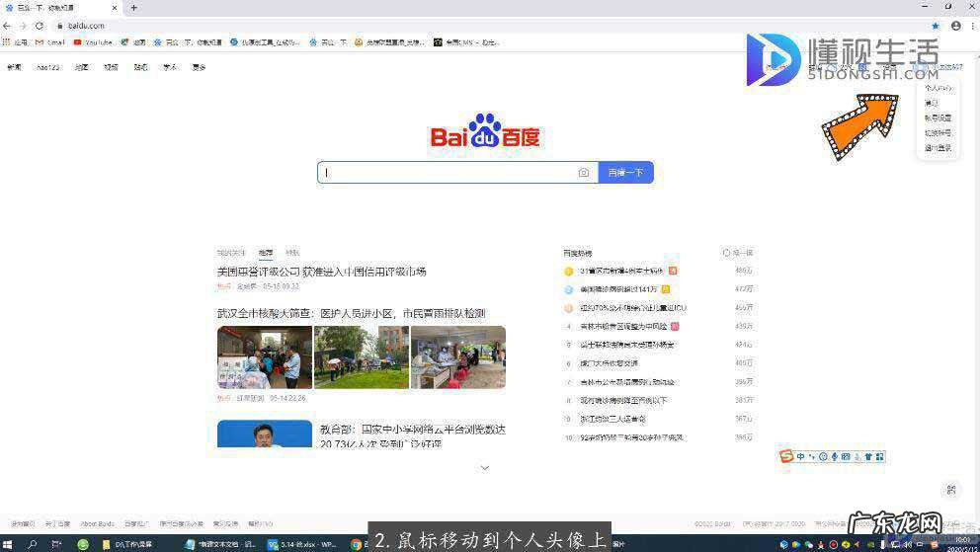Refresh hot list with 换一换
This screenshot has width=980, height=552.
(738, 253)
